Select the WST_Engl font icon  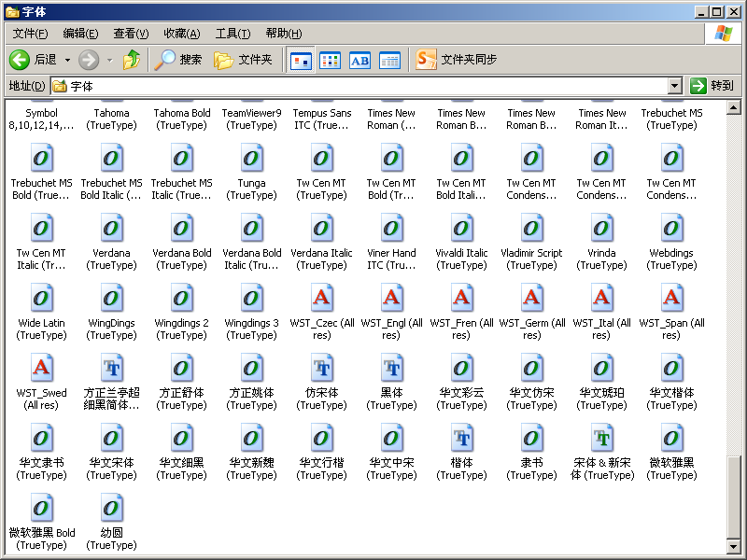click(x=391, y=298)
